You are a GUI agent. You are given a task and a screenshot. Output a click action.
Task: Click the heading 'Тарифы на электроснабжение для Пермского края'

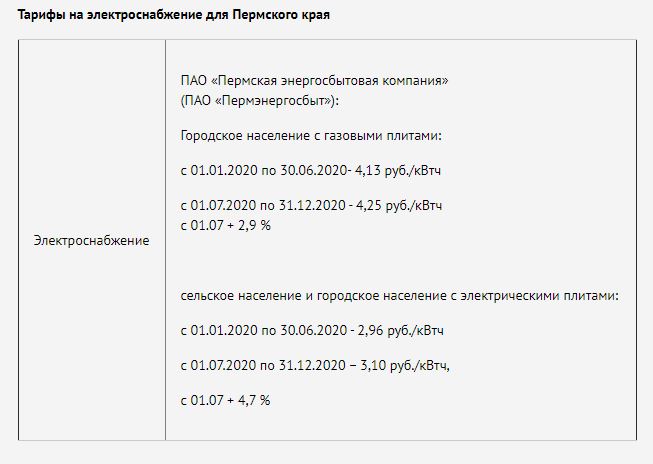point(173,15)
